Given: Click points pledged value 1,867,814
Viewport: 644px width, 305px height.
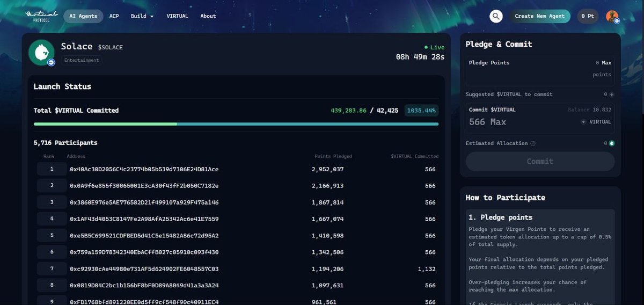Looking at the screenshot, I should (328, 202).
